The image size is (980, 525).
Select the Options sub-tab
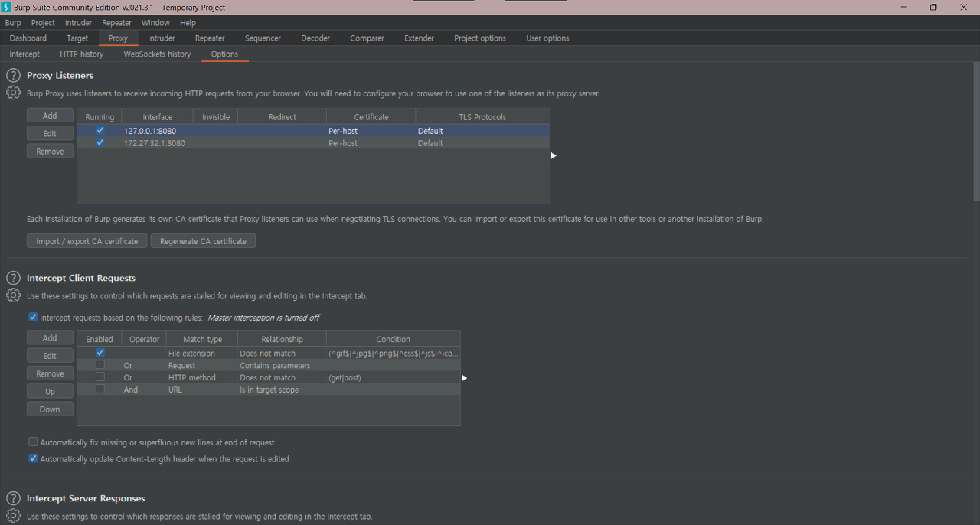224,54
